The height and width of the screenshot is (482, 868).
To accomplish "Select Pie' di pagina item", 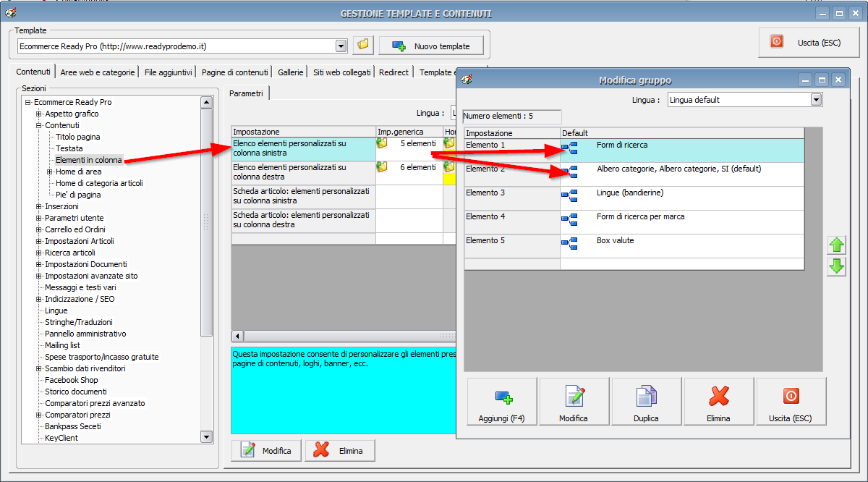I will tap(78, 195).
